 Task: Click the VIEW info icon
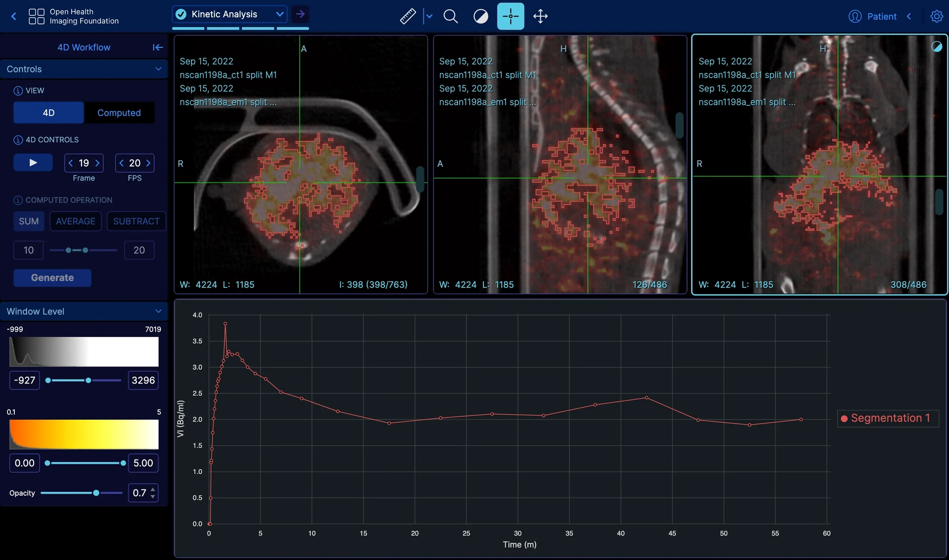(18, 91)
